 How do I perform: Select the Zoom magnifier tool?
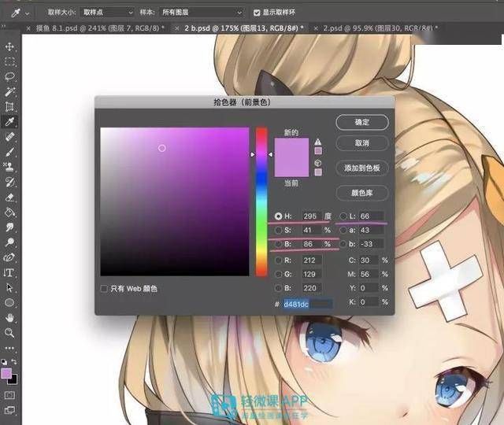point(9,333)
